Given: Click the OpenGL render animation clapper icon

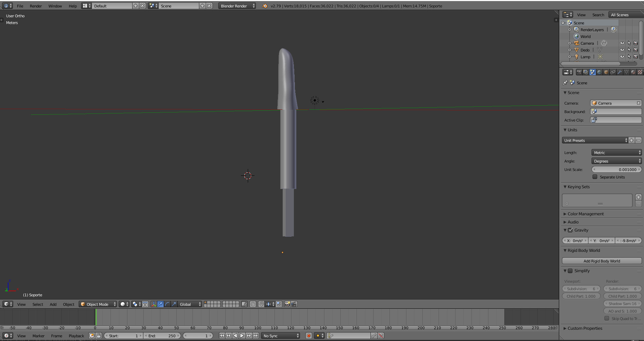Looking at the screenshot, I should pyautogui.click(x=294, y=304).
